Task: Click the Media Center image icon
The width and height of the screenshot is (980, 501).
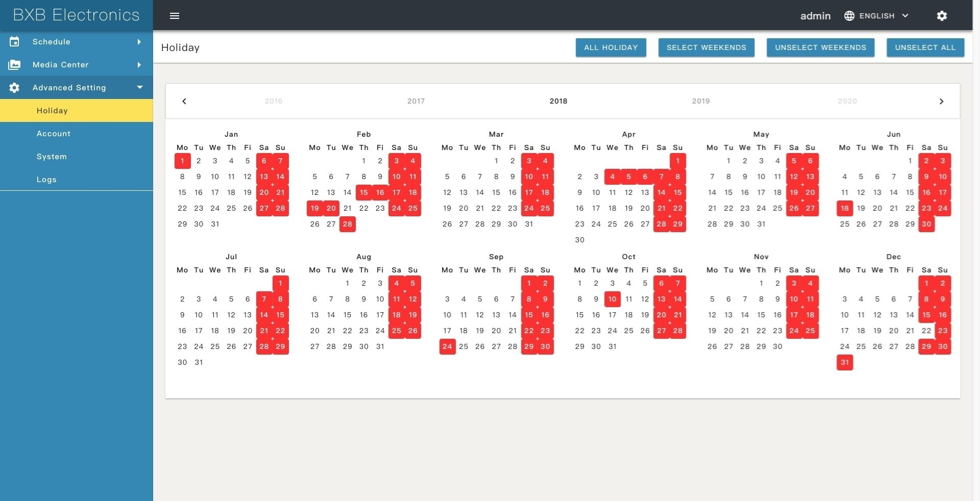Action: 14,65
